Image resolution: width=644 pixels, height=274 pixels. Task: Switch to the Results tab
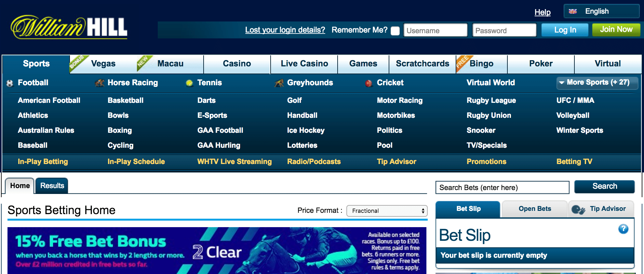pyautogui.click(x=52, y=186)
